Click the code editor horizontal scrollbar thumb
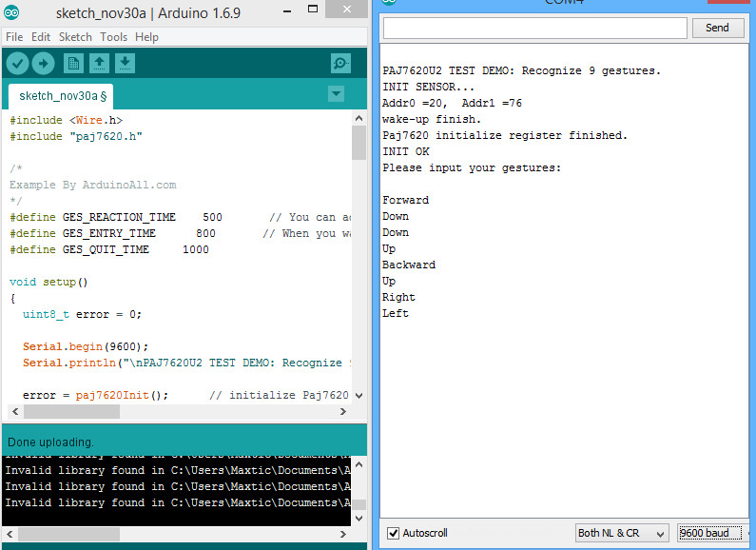Image resolution: width=756 pixels, height=550 pixels. pos(71,411)
